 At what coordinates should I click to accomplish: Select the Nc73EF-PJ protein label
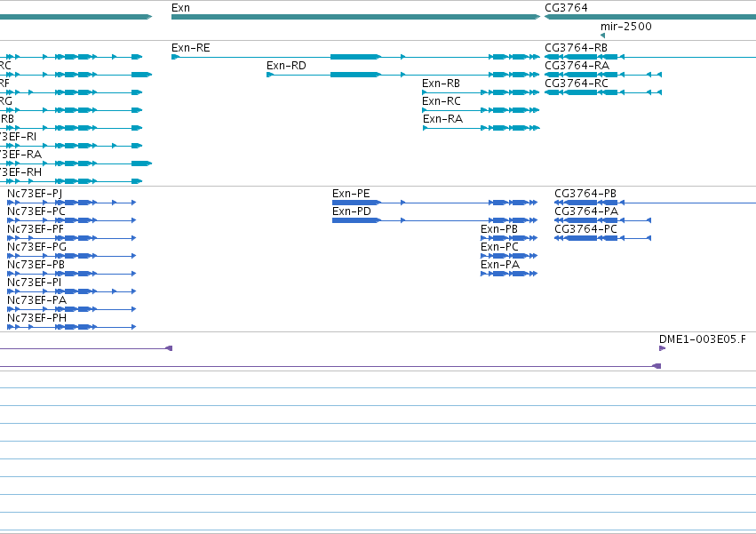point(35,194)
